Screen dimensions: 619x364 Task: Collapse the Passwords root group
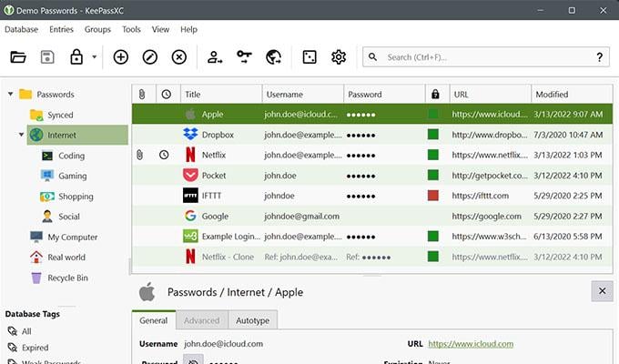(11, 95)
